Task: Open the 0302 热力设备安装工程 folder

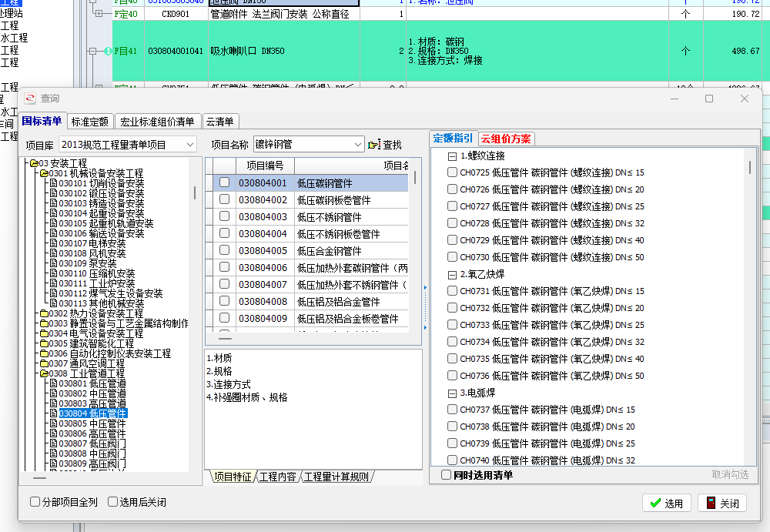Action: [44, 313]
